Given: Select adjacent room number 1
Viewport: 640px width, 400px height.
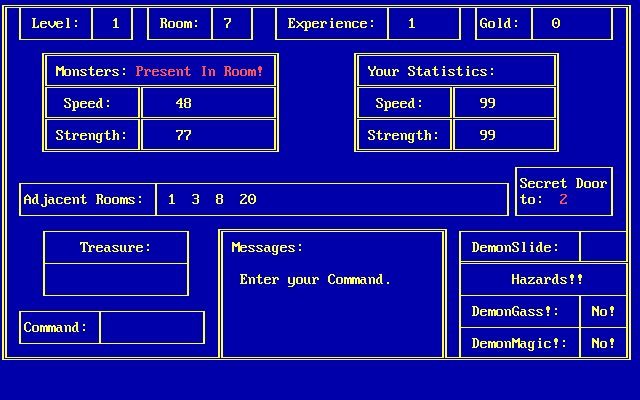Looking at the screenshot, I should point(171,199).
